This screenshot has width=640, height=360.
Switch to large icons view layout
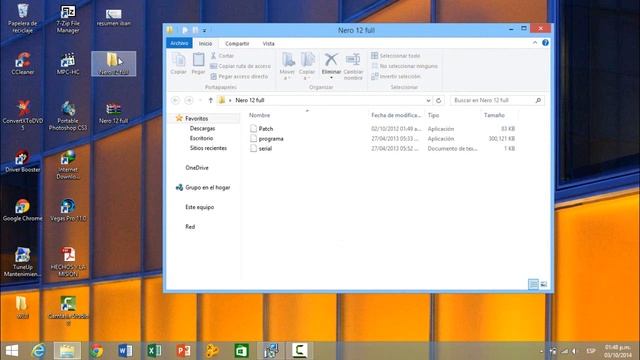coord(544,284)
